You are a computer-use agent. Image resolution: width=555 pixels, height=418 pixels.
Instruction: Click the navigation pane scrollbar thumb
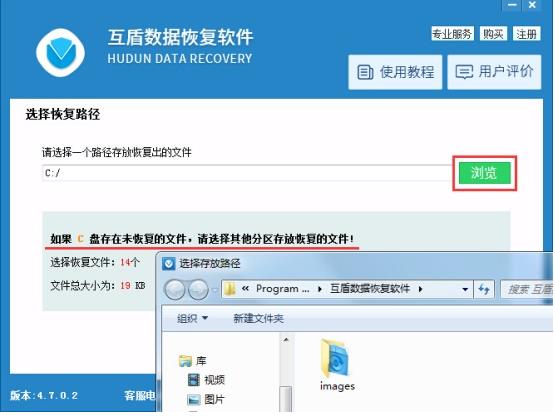pos(286,399)
